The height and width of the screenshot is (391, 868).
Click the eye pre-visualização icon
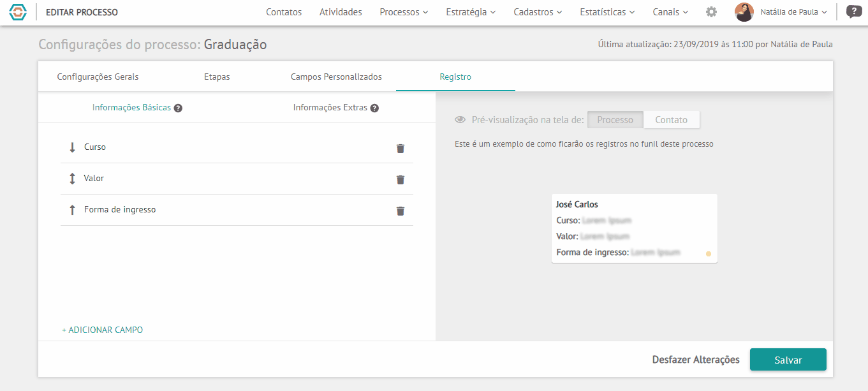460,120
